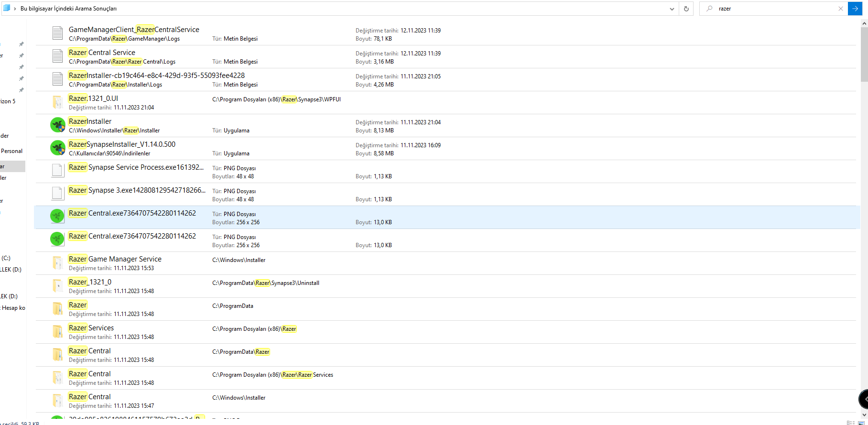Click the computer icon in the address bar

click(7, 8)
